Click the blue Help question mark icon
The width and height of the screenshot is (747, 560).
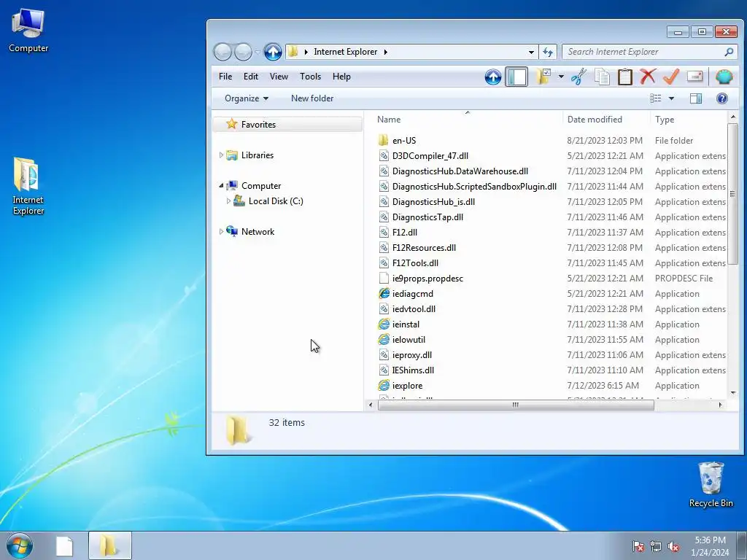point(722,98)
